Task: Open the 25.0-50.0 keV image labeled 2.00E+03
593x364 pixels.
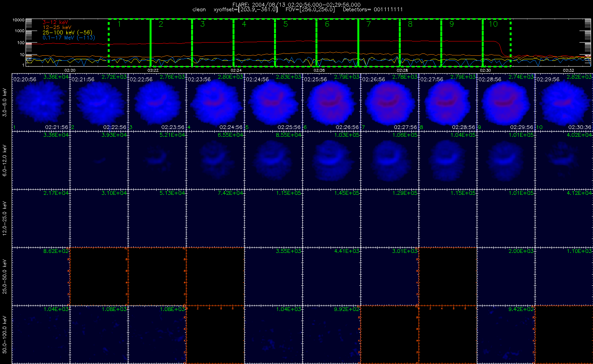Action: [x=506, y=276]
